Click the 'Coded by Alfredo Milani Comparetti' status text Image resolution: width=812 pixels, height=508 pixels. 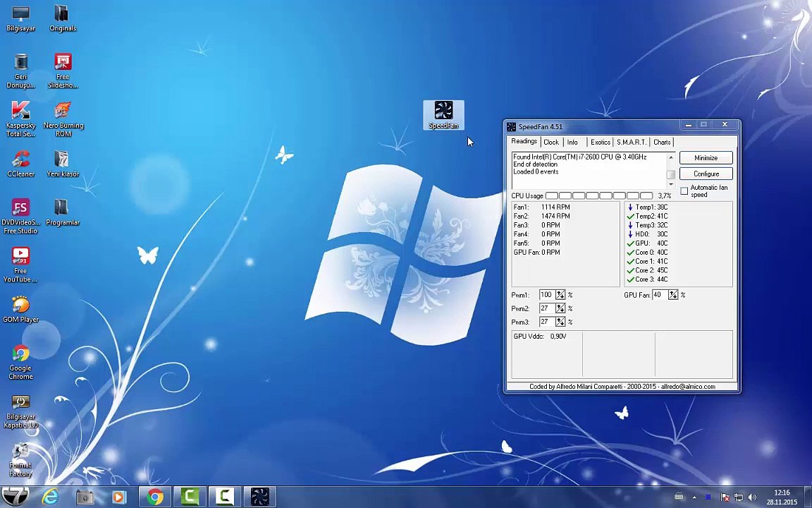pos(622,387)
